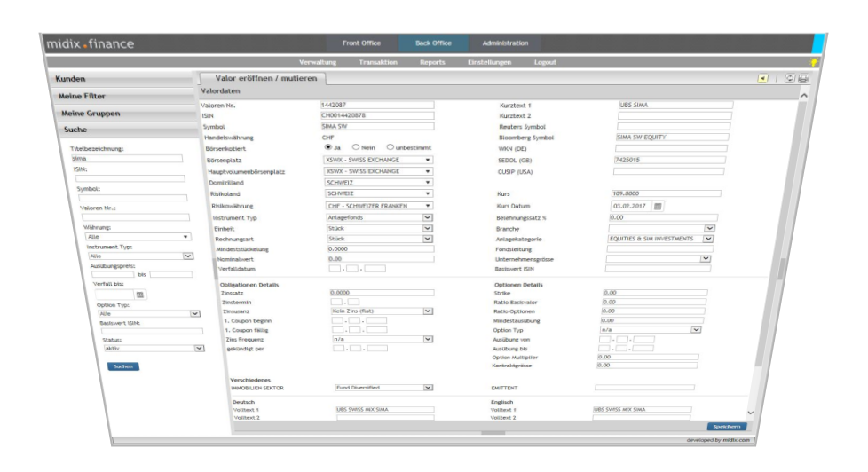Click the Strike field

click(x=655, y=293)
